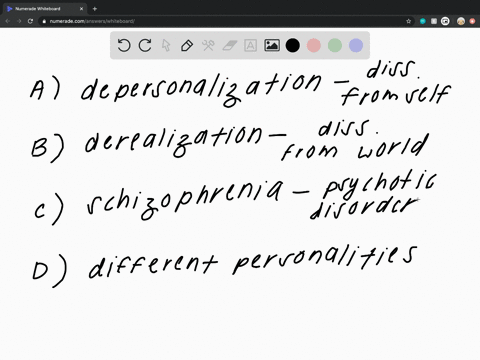Screen dimensions: 480x360
Task: Open the round white extension icon
Action: (x=445, y=21)
